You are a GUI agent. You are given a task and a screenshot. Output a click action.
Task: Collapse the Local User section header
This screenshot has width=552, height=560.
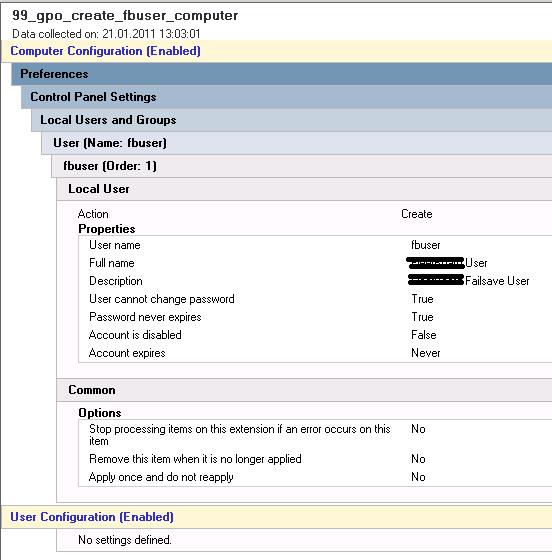tap(304, 189)
